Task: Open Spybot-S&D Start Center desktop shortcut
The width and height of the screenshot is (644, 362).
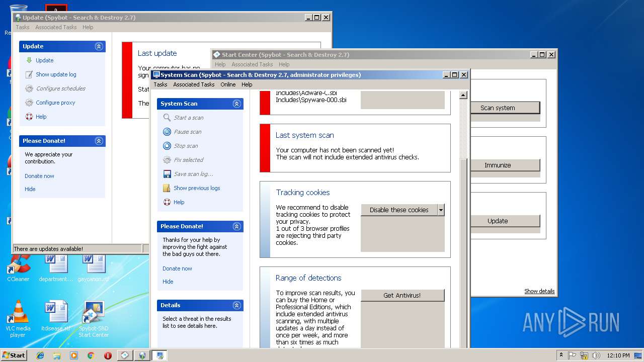Action: coord(94,319)
